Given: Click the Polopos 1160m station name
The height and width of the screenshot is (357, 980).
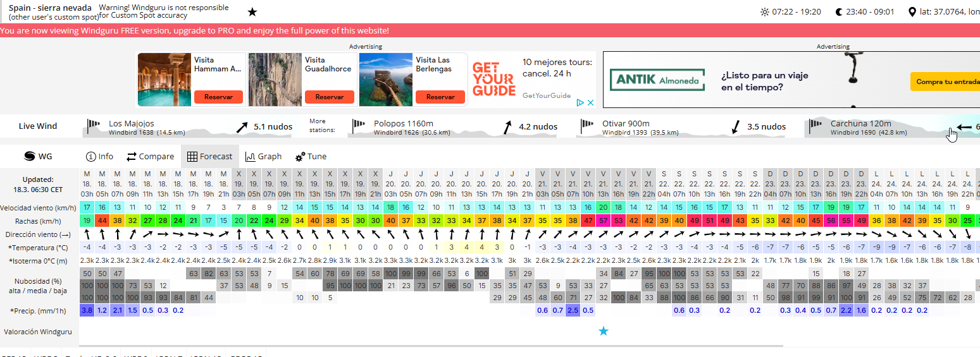Looking at the screenshot, I should 404,124.
